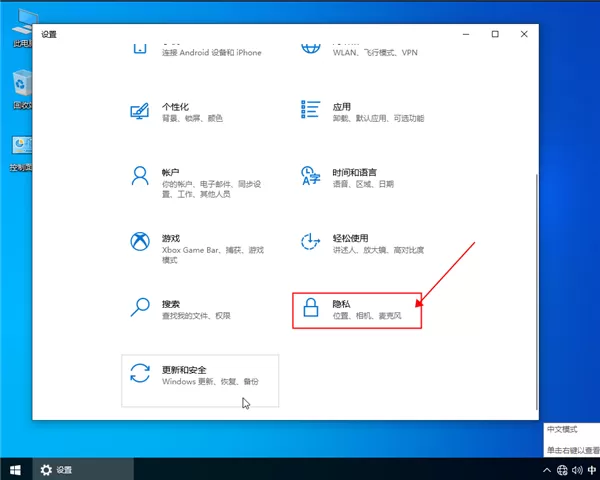Expand the system tray hidden icons chevron
Viewport: 600px width, 480px height.
pos(547,470)
